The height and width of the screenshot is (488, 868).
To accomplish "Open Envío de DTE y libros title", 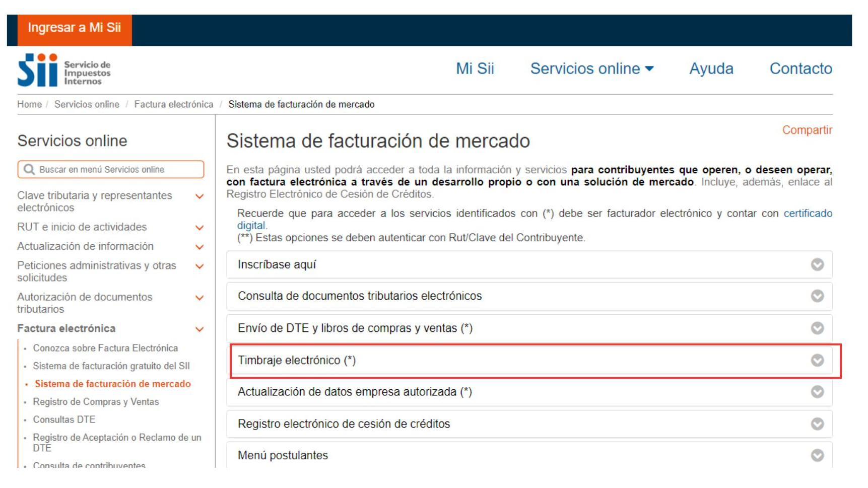I will coord(355,328).
